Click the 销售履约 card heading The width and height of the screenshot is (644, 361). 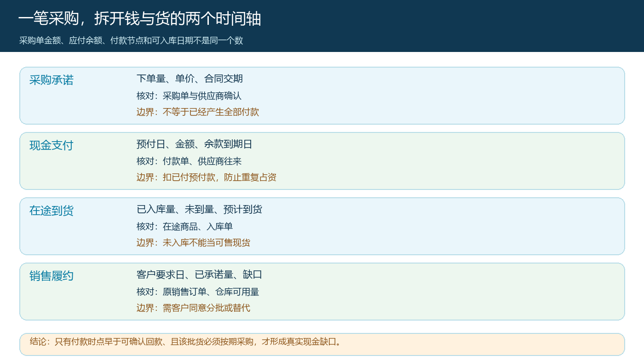point(52,276)
